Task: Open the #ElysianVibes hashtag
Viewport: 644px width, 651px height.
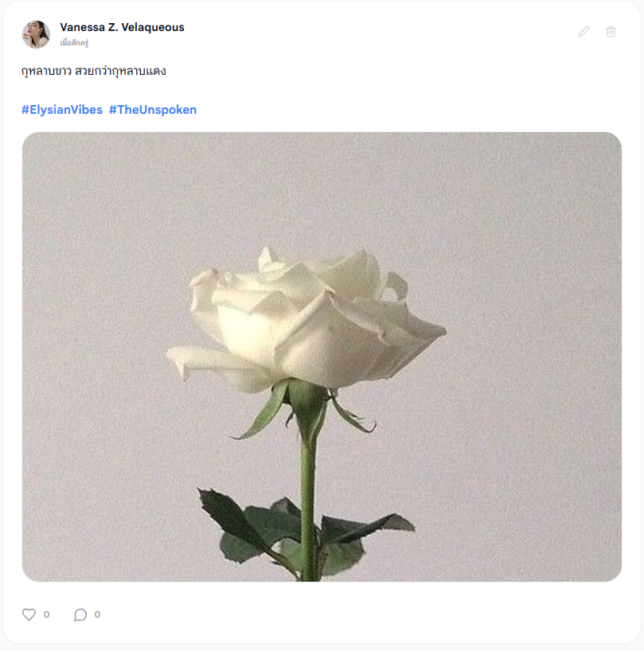Action: (x=62, y=110)
